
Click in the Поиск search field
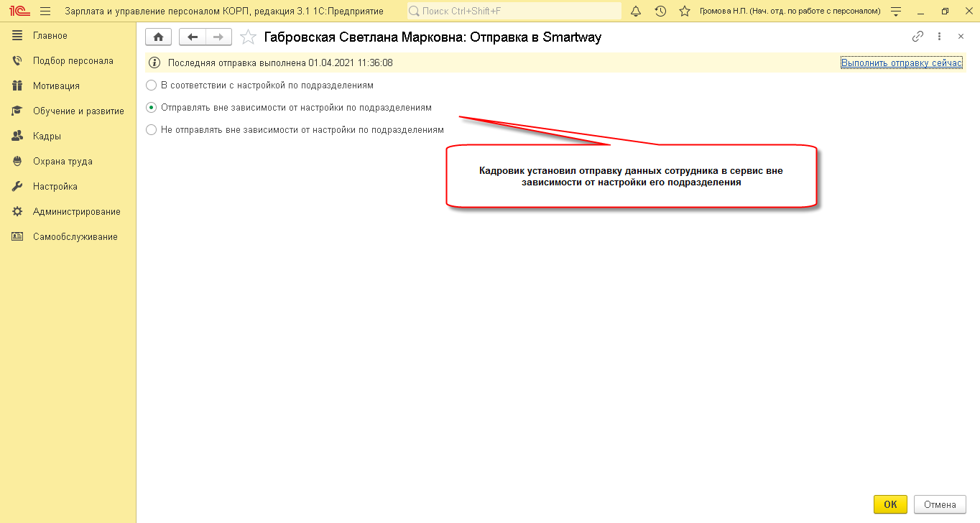click(x=514, y=11)
